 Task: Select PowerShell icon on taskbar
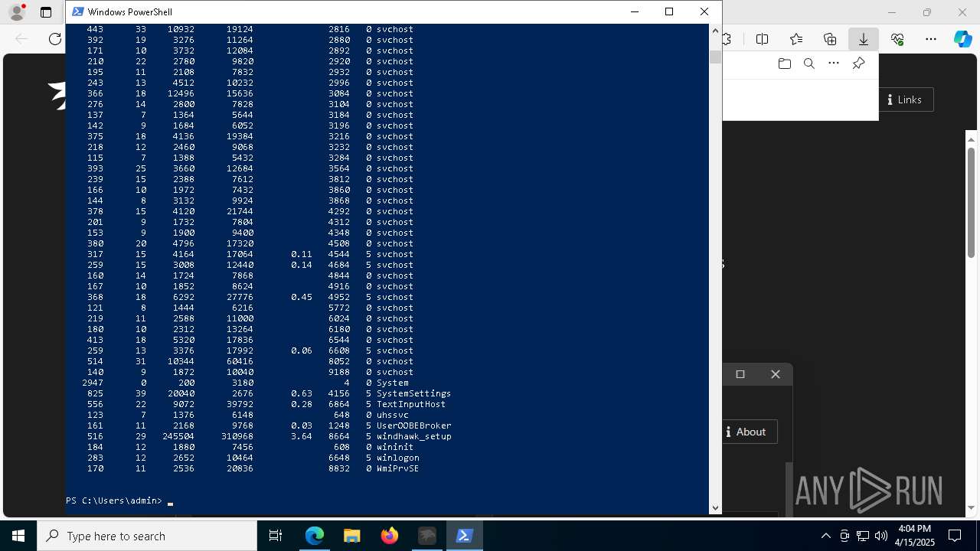[464, 536]
